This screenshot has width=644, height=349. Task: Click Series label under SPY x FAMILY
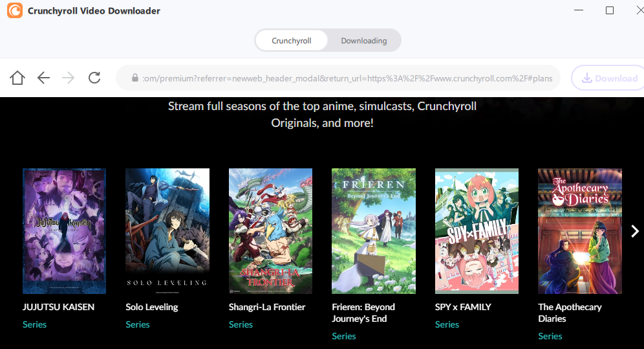point(447,324)
